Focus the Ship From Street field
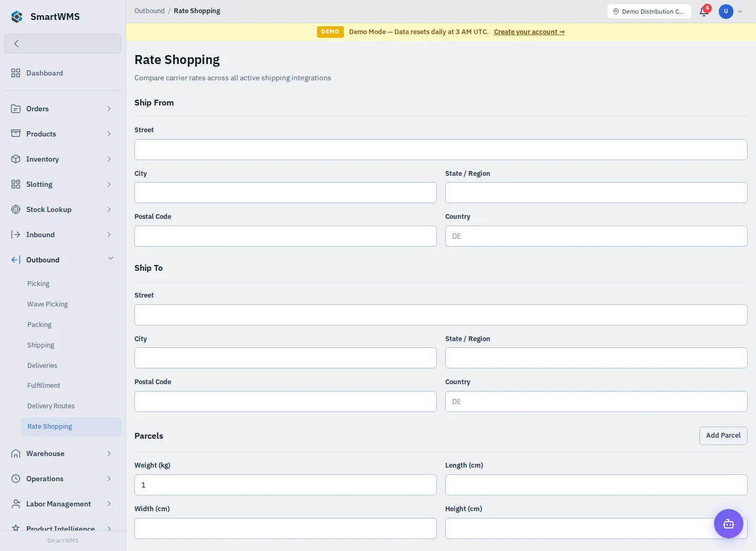756x551 pixels. (440, 150)
